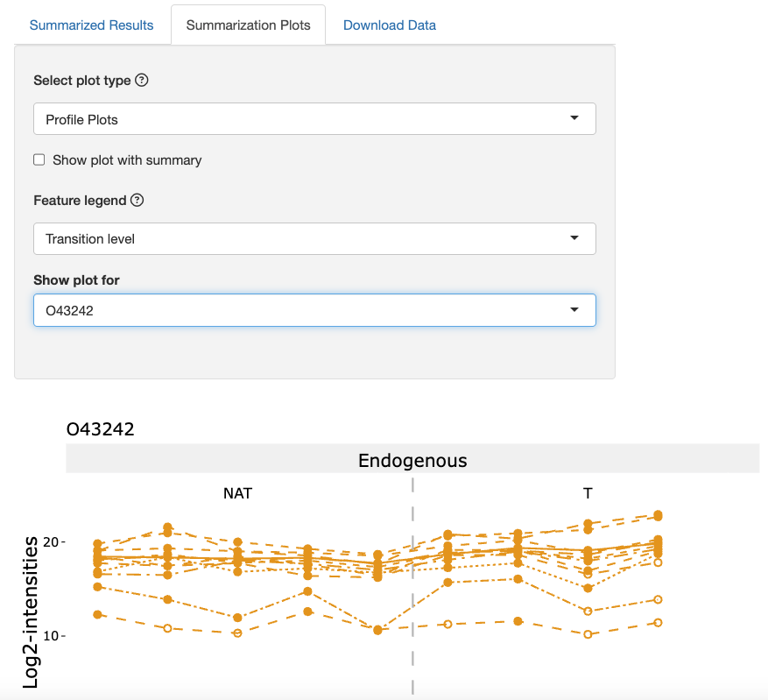
Task: Expand the Transition level feature legend dropdown
Action: click(x=314, y=238)
